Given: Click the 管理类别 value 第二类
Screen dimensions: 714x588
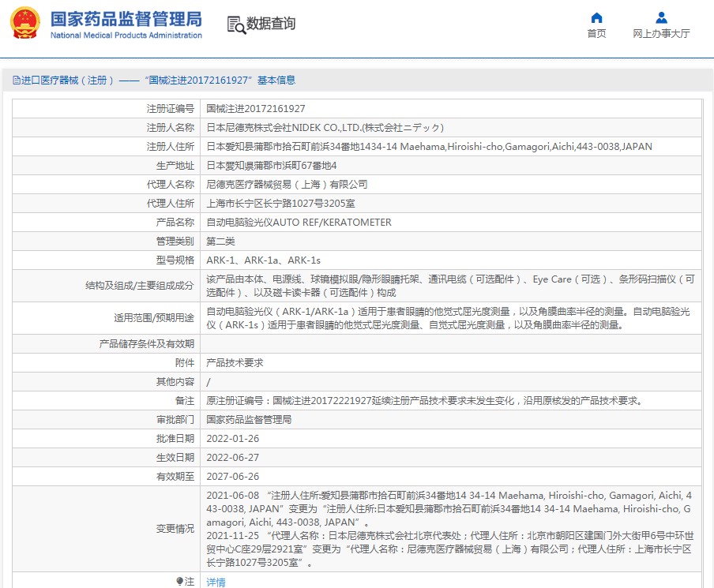Looking at the screenshot, I should coord(220,242).
